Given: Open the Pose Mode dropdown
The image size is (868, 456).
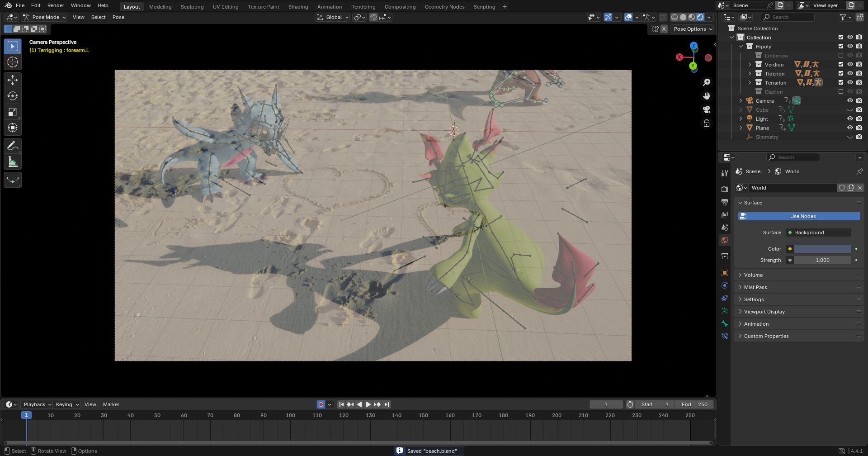Looking at the screenshot, I should pyautogui.click(x=44, y=17).
